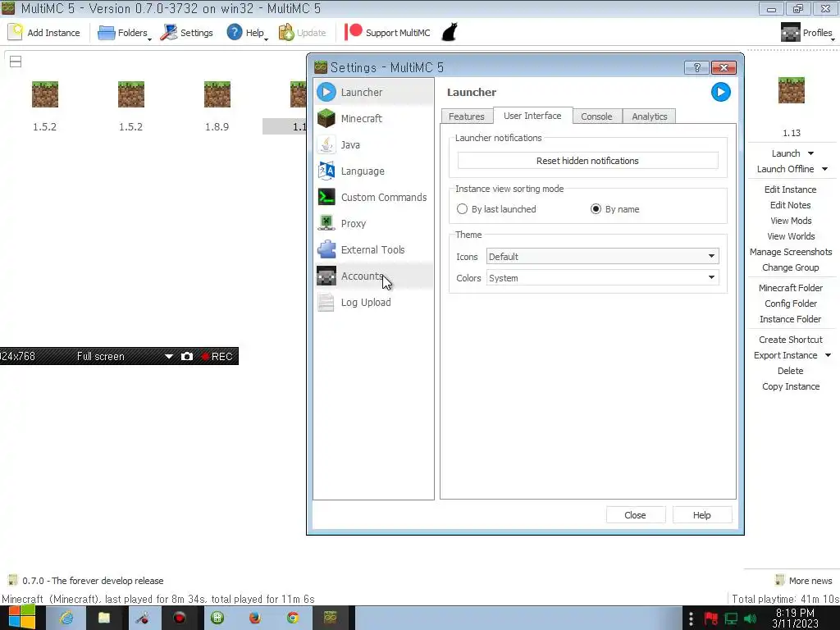Click the camera snapshot icon in recorder bar
This screenshot has height=630, width=840.
tap(186, 356)
